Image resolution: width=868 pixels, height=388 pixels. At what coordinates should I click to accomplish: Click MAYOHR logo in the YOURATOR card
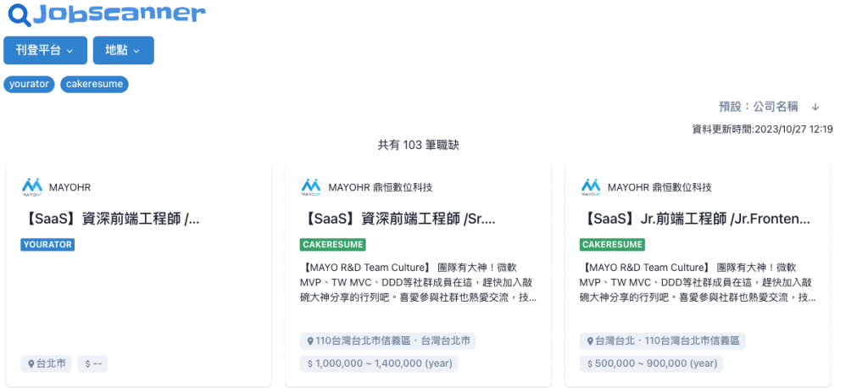pos(32,187)
